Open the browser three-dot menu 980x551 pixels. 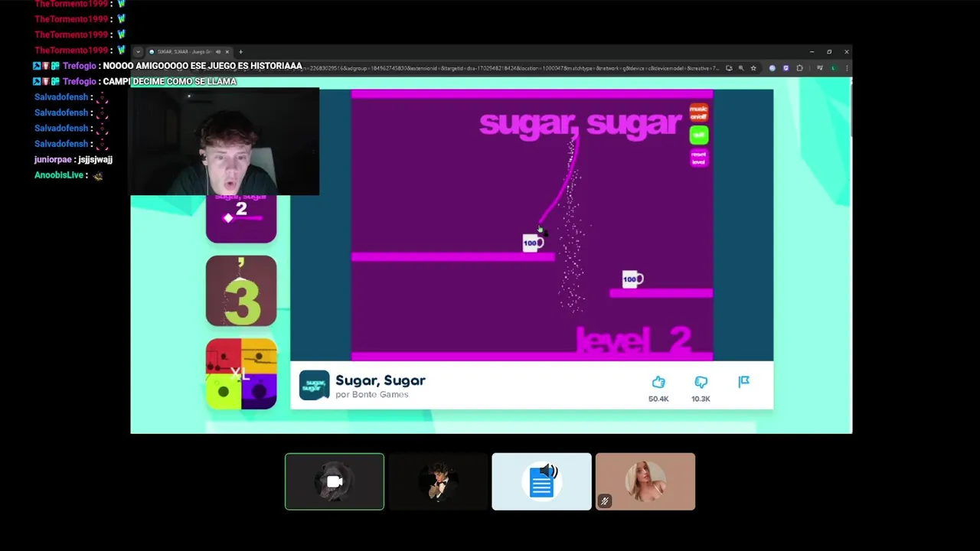[845, 68]
